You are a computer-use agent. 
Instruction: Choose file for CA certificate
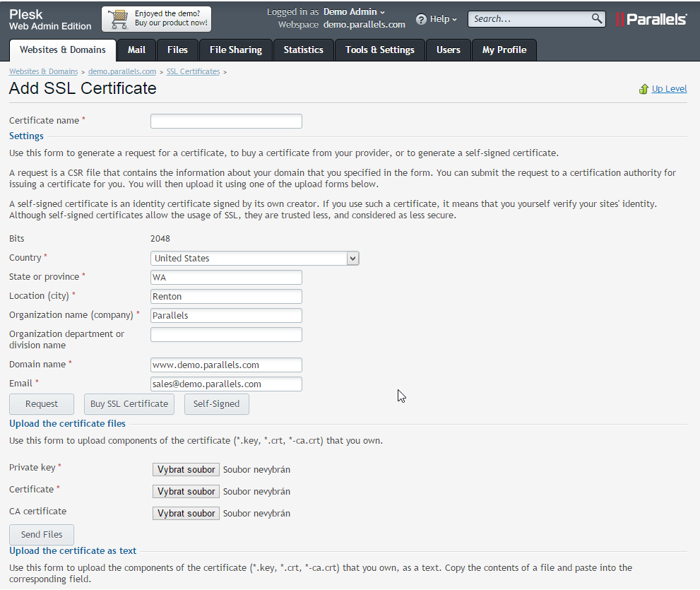[x=186, y=514]
